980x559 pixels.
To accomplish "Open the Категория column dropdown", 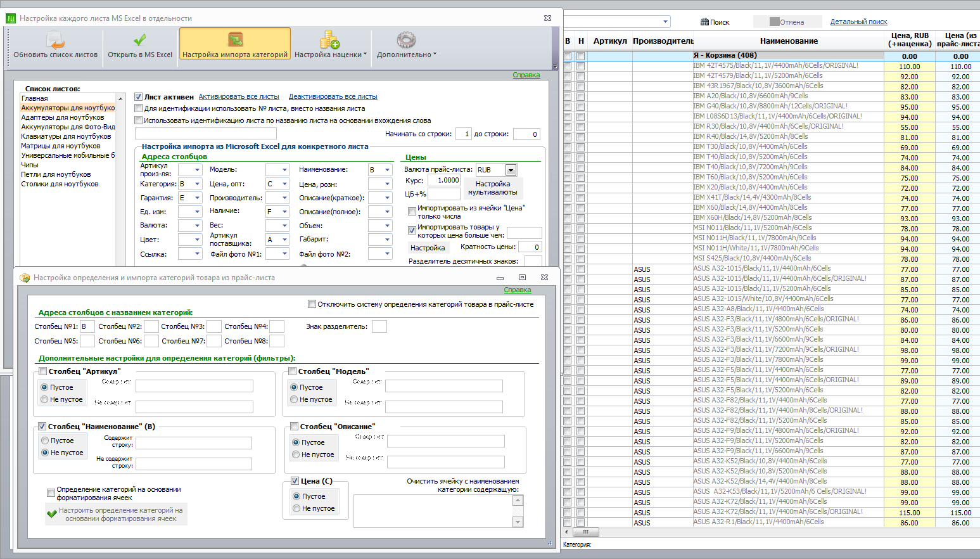I will click(198, 184).
